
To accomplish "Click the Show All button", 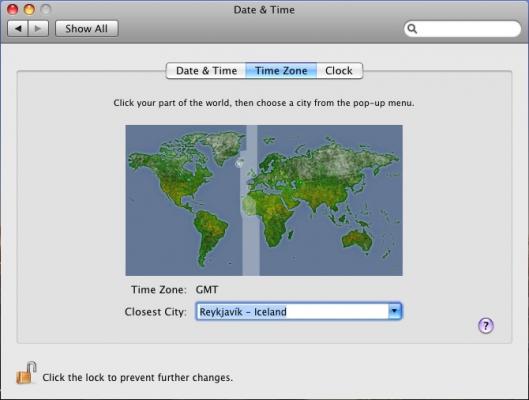I will point(87,29).
